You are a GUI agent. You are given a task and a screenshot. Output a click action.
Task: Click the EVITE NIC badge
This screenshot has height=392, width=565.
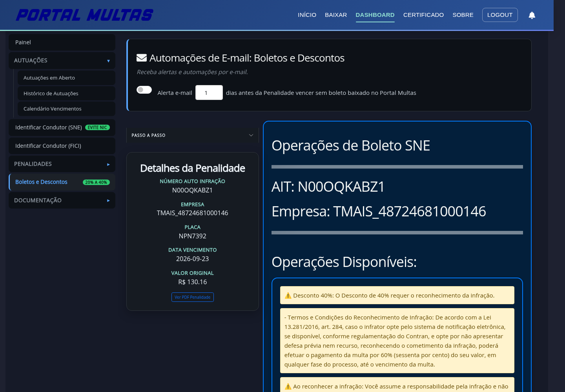[97, 127]
